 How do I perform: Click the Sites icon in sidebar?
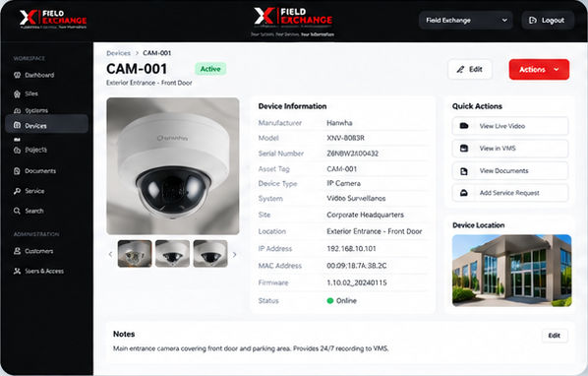point(17,94)
